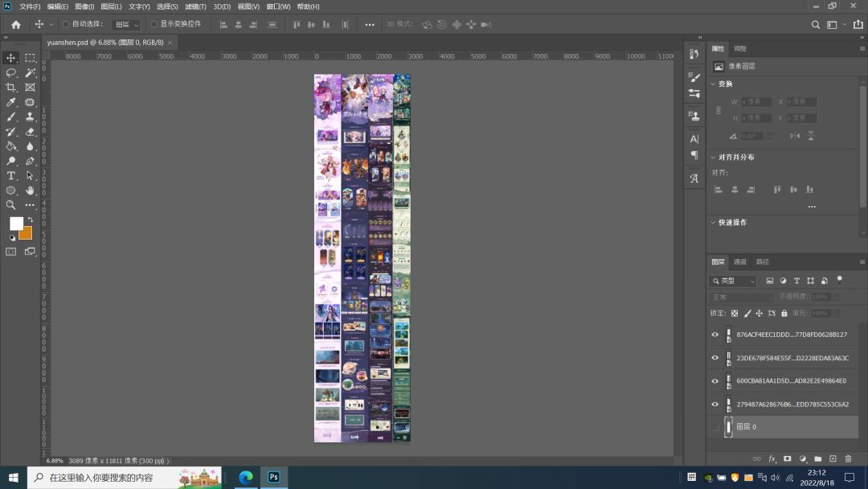
Task: Hide the layer 876ACF4EEC1DDD using eye icon
Action: 715,335
